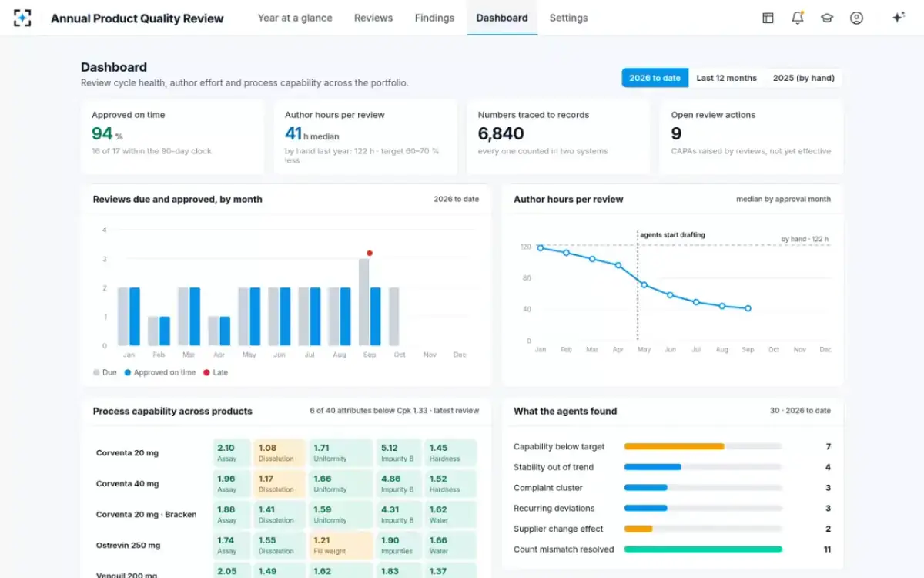Image resolution: width=924 pixels, height=578 pixels.
Task: Open the 1.45 Hardness cell
Action: click(450, 452)
